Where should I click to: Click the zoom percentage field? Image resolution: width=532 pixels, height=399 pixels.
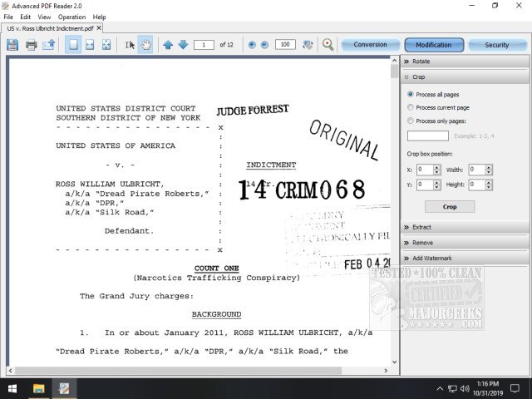click(x=285, y=44)
